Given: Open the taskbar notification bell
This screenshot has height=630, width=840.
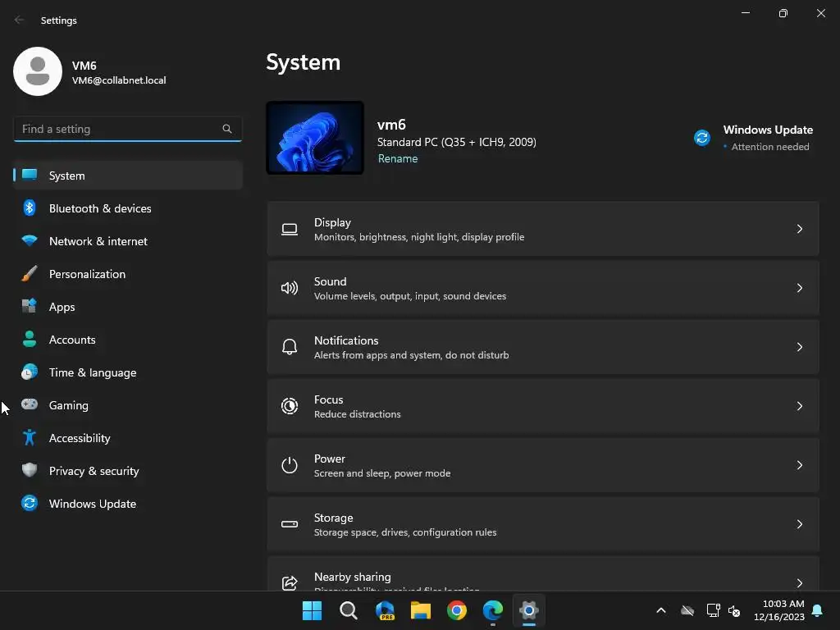Looking at the screenshot, I should click(x=818, y=610).
